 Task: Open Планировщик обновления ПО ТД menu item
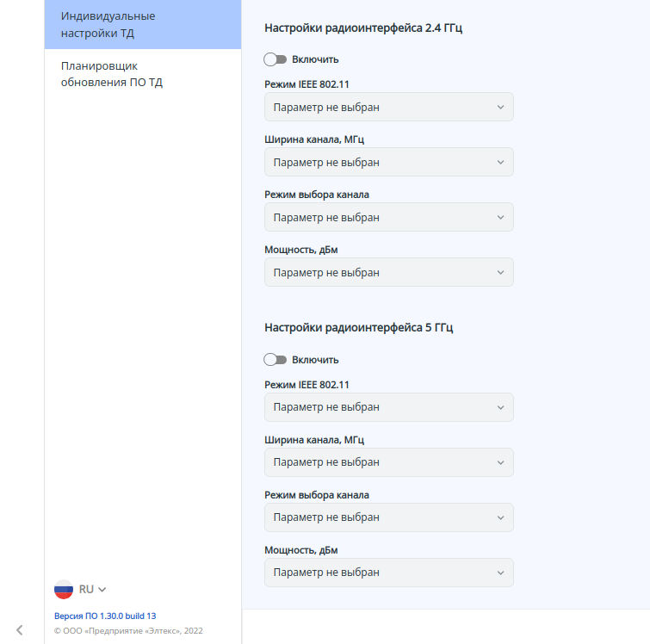(x=142, y=74)
